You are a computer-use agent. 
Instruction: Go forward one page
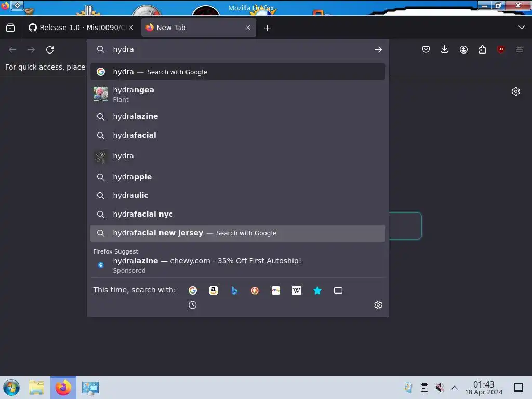pyautogui.click(x=31, y=50)
